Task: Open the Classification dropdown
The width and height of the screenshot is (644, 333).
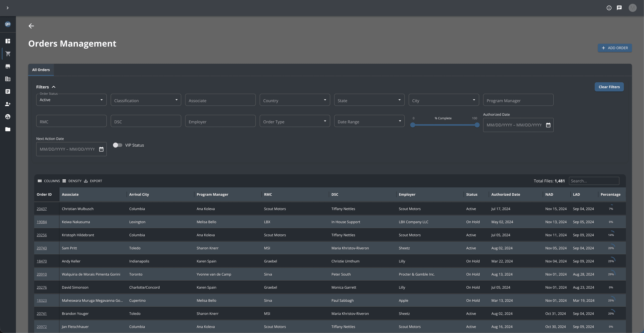Action: [x=146, y=100]
